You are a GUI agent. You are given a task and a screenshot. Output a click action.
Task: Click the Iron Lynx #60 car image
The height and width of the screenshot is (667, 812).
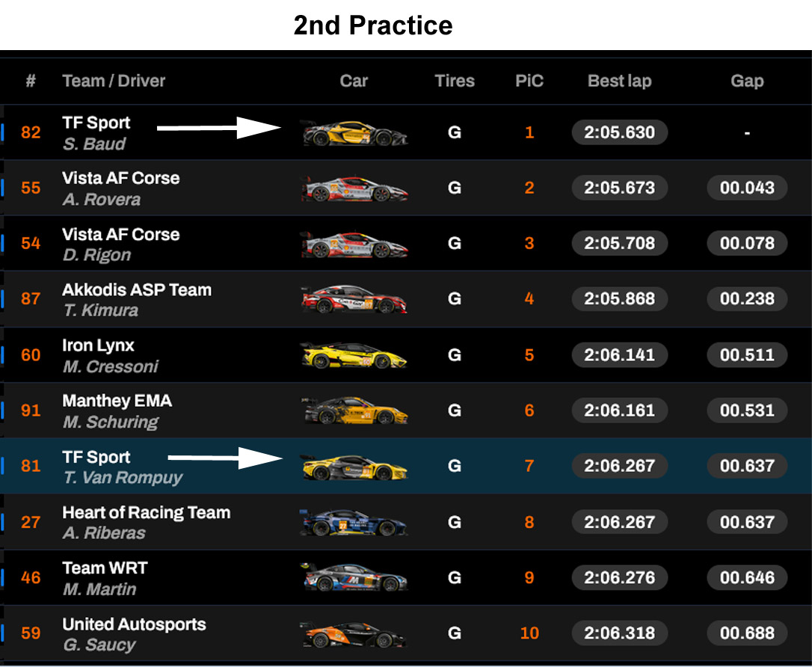click(354, 354)
